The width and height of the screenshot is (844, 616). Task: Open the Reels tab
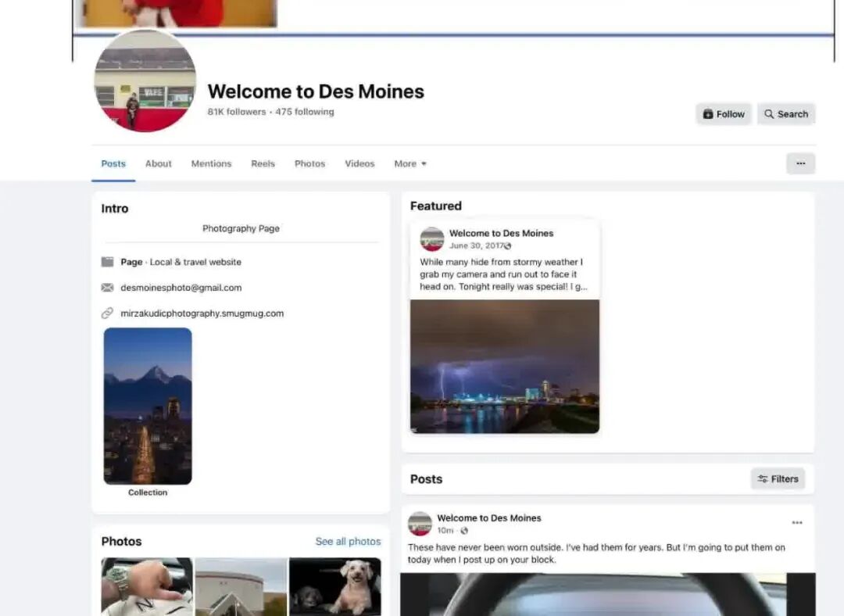(x=263, y=164)
